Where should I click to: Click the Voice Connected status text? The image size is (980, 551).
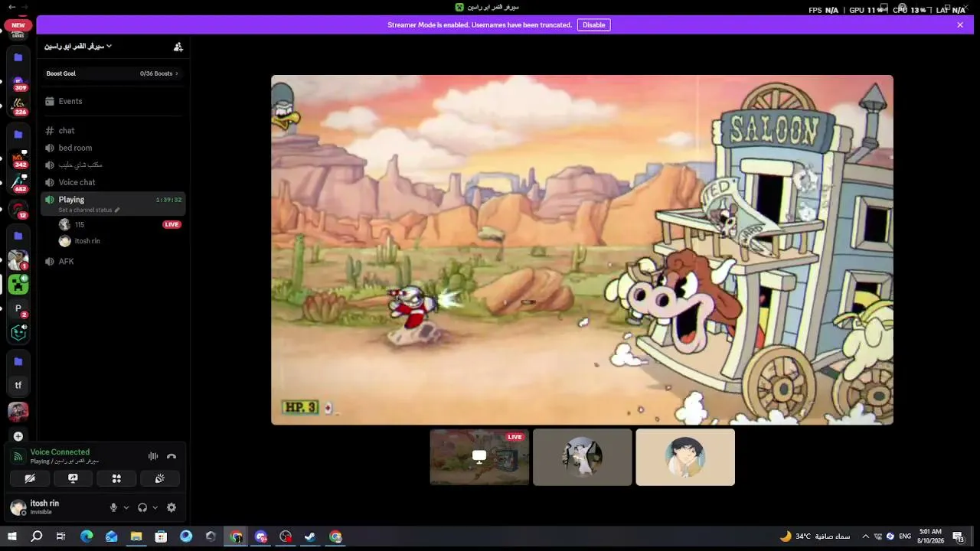tap(60, 452)
